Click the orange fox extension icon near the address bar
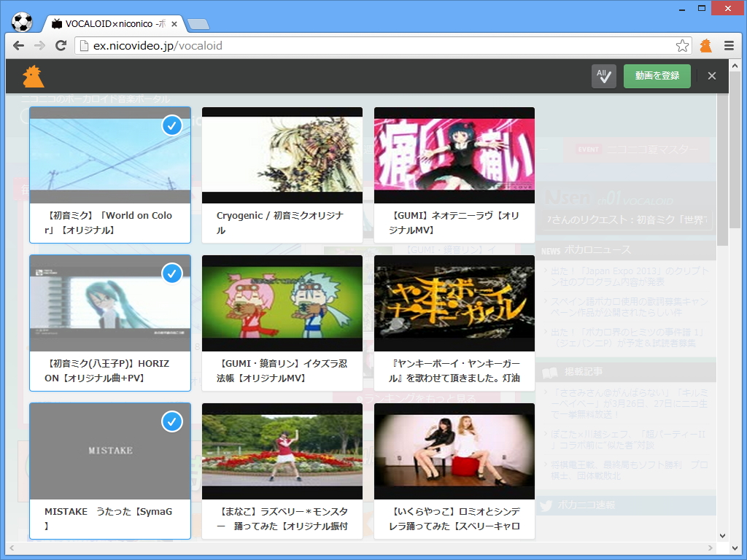This screenshot has width=747, height=560. (705, 45)
